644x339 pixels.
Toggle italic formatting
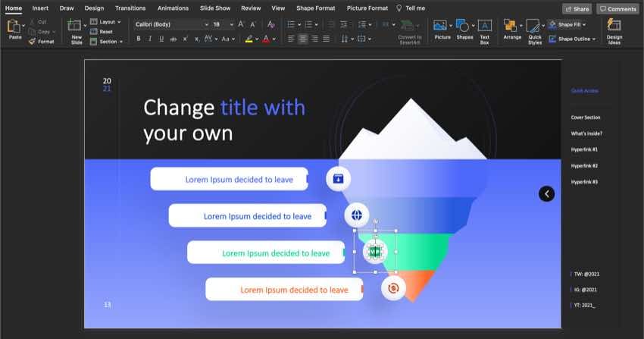pyautogui.click(x=150, y=39)
